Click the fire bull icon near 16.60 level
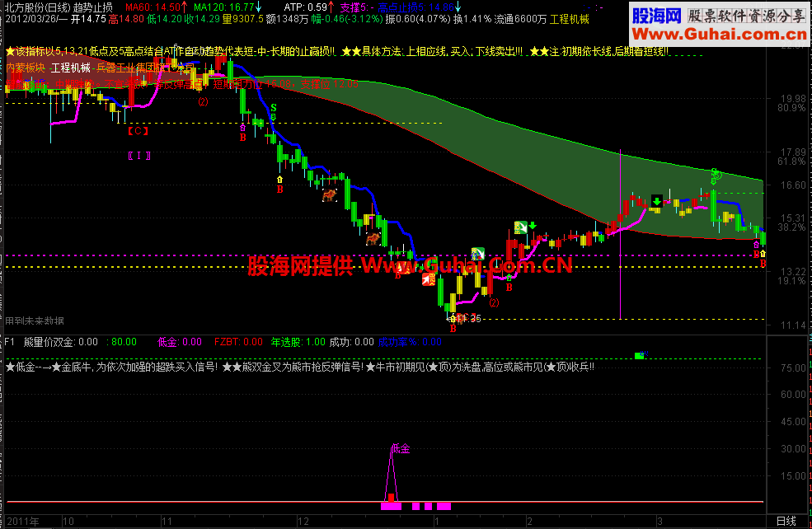Image resolution: width=812 pixels, height=529 pixels. 330,195
